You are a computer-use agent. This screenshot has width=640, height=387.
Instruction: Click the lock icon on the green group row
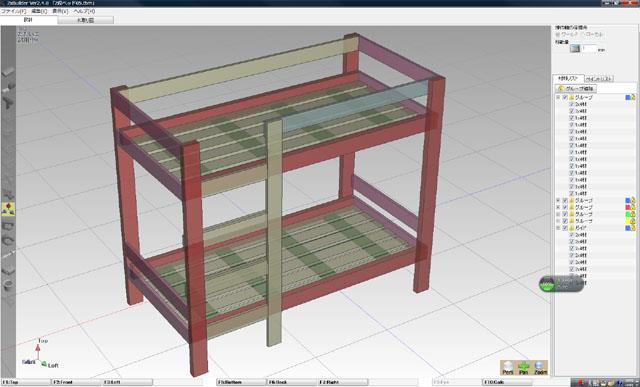633,214
